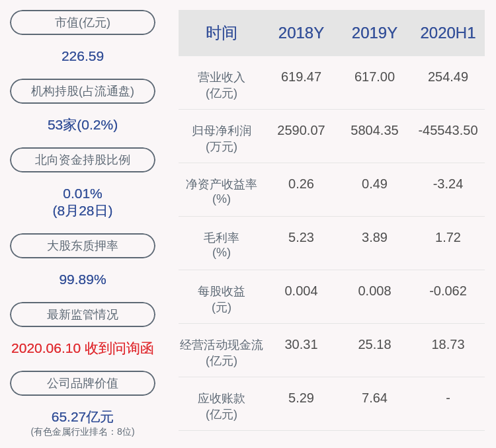Select ROE cell 0.49

[374, 184]
